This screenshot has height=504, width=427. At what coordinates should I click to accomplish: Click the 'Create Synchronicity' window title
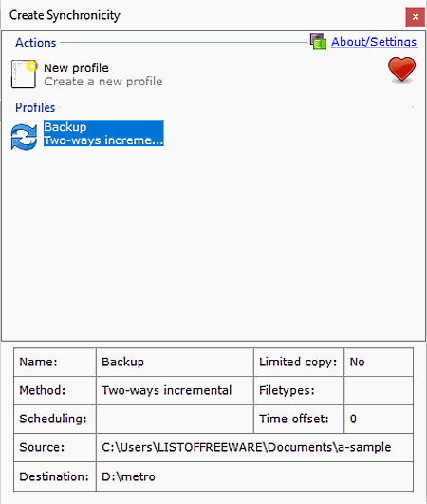click(65, 15)
